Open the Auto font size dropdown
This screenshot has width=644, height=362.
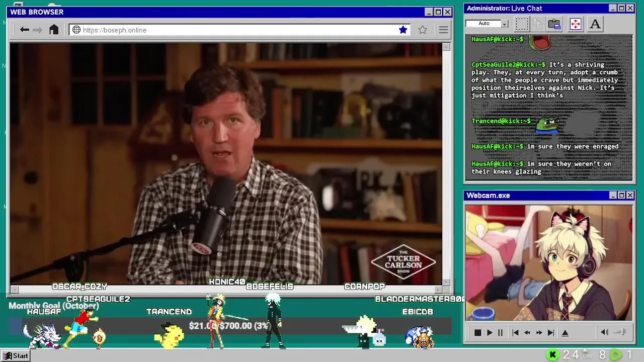(x=505, y=23)
